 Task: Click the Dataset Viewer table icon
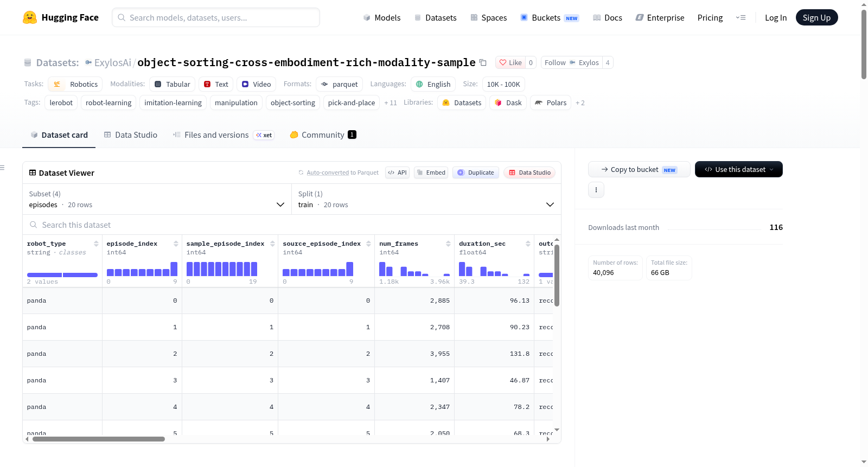tap(33, 172)
